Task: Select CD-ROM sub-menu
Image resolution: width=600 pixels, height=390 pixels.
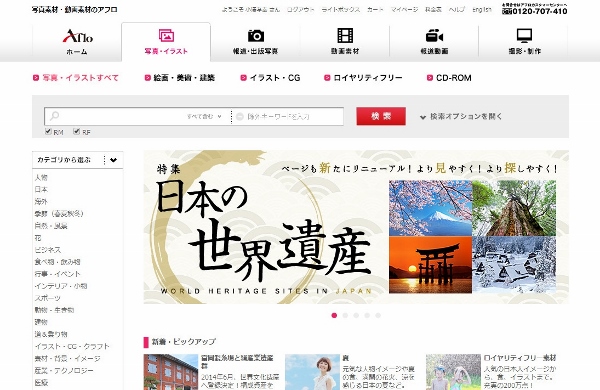Action: click(x=449, y=78)
